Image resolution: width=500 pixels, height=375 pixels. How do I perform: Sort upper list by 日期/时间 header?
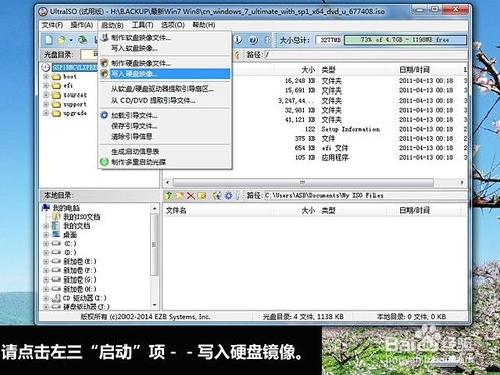point(414,70)
